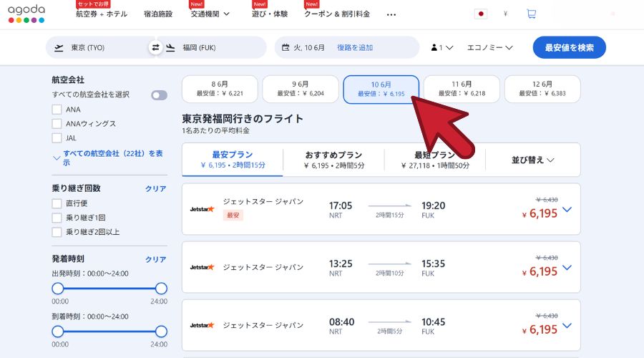Open the more options ellipsis menu
This screenshot has height=358, width=644.
pyautogui.click(x=391, y=15)
